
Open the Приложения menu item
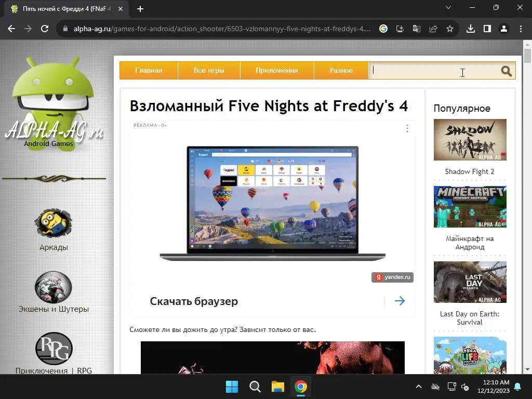tap(277, 70)
